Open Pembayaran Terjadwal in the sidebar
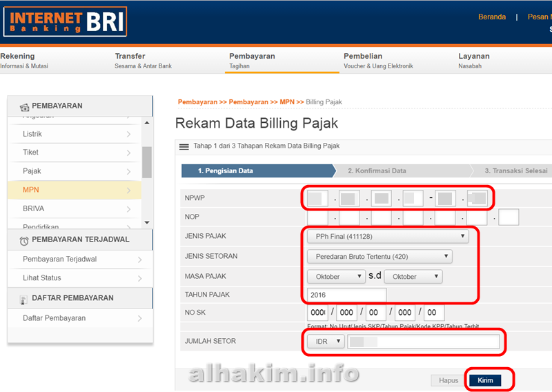The width and height of the screenshot is (552, 392). 80,259
